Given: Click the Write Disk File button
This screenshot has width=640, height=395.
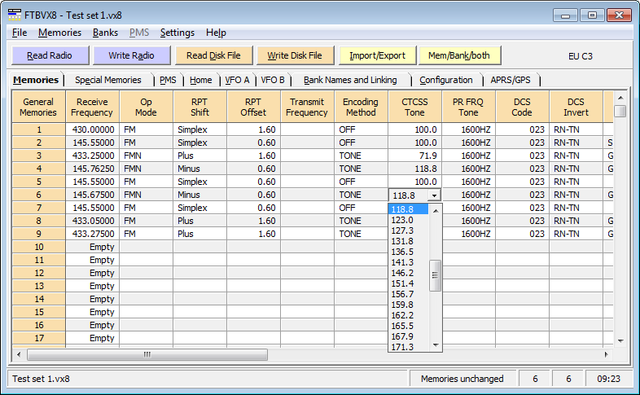Looking at the screenshot, I should pyautogui.click(x=295, y=55).
